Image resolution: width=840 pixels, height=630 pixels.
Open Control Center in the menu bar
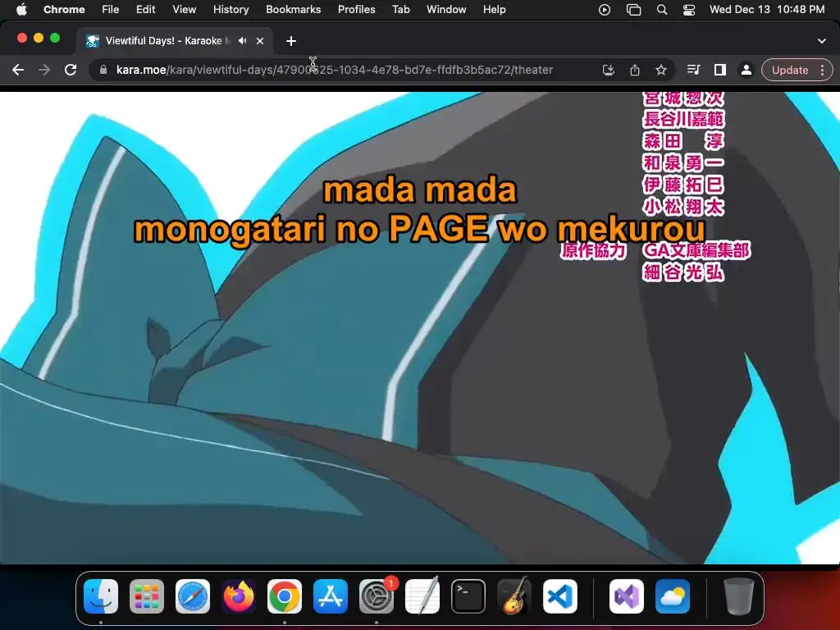click(x=689, y=10)
